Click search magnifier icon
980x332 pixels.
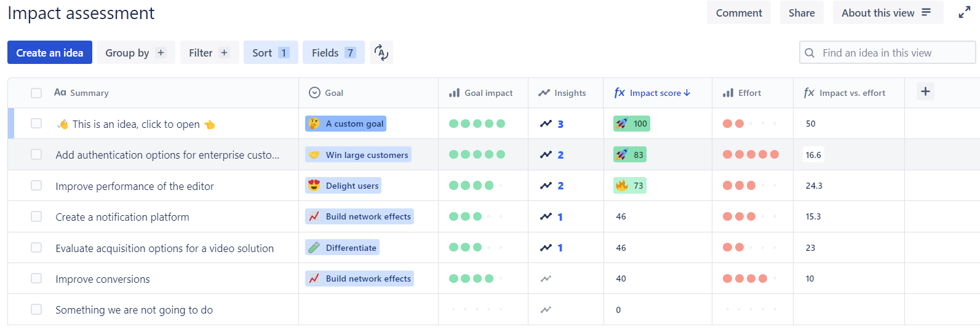point(810,53)
